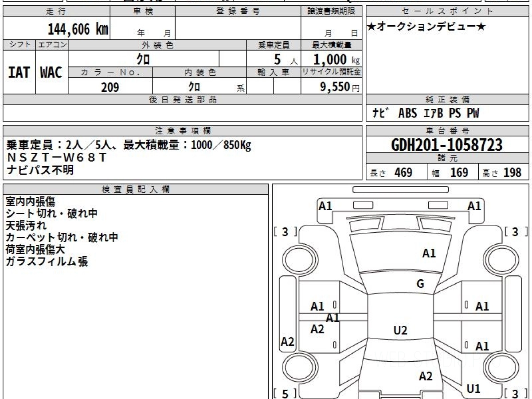Click the 車検 header cell
Image resolution: width=532 pixels, height=399 pixels.
pos(143,12)
